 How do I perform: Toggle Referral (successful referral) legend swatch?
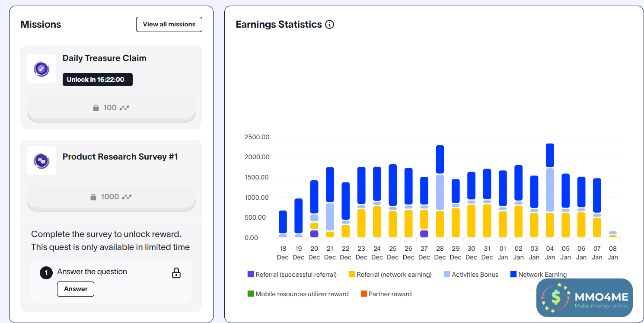[251, 275]
